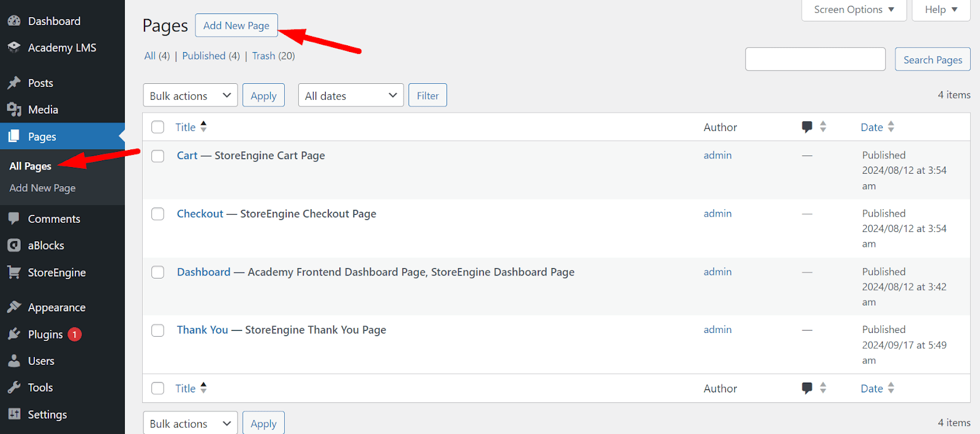
Task: Toggle the select-all checkbox in table footer
Action: (x=158, y=389)
